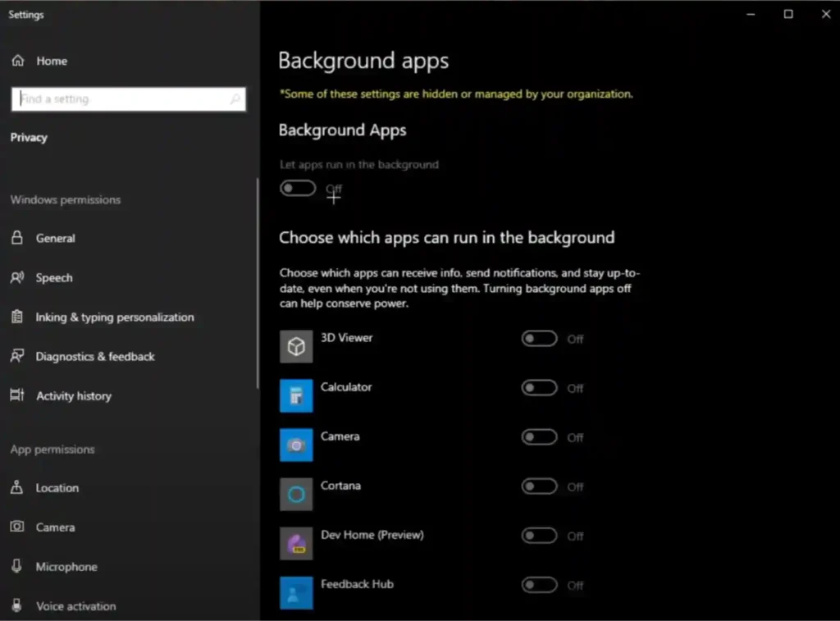Viewport: 840px width, 621px height.
Task: Toggle Feedback Hub background switch
Action: pyautogui.click(x=540, y=585)
